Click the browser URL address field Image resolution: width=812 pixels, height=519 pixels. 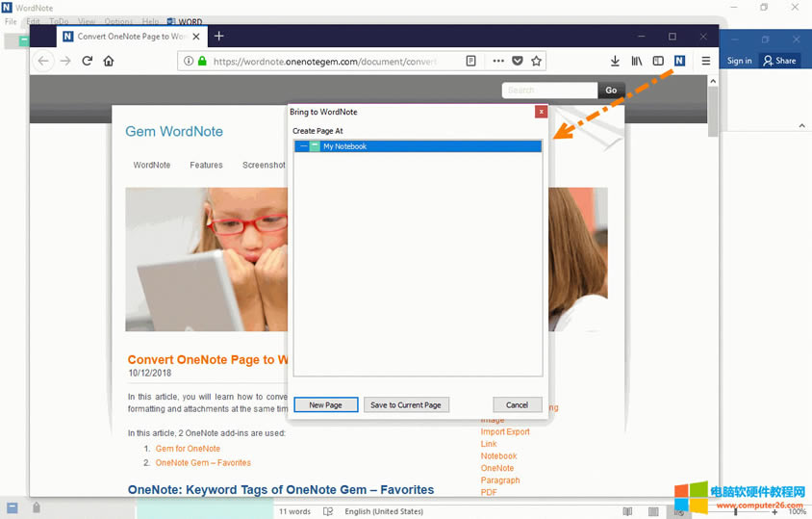[x=324, y=62]
